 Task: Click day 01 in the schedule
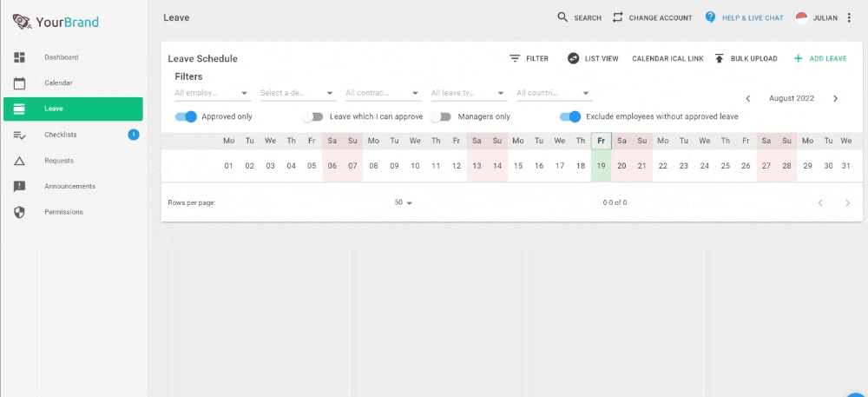click(228, 166)
